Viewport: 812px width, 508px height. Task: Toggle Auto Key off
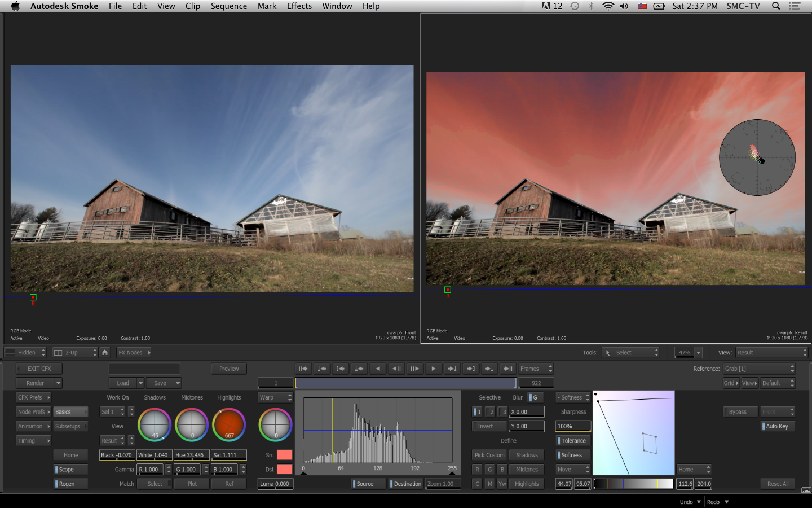click(x=778, y=426)
